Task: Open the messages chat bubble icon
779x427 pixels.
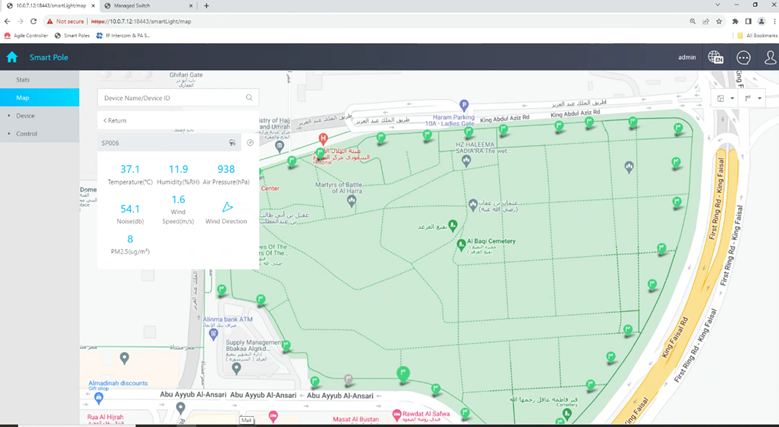Action: 743,57
